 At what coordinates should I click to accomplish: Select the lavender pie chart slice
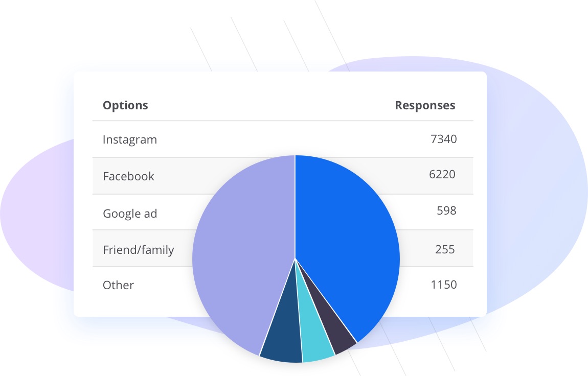point(240,255)
